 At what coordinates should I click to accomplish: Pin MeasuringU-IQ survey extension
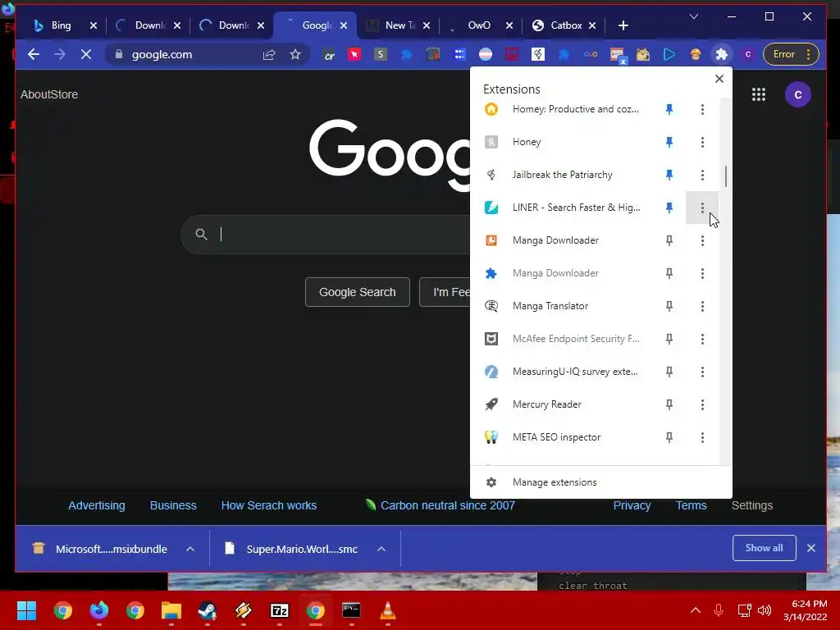[x=669, y=372]
